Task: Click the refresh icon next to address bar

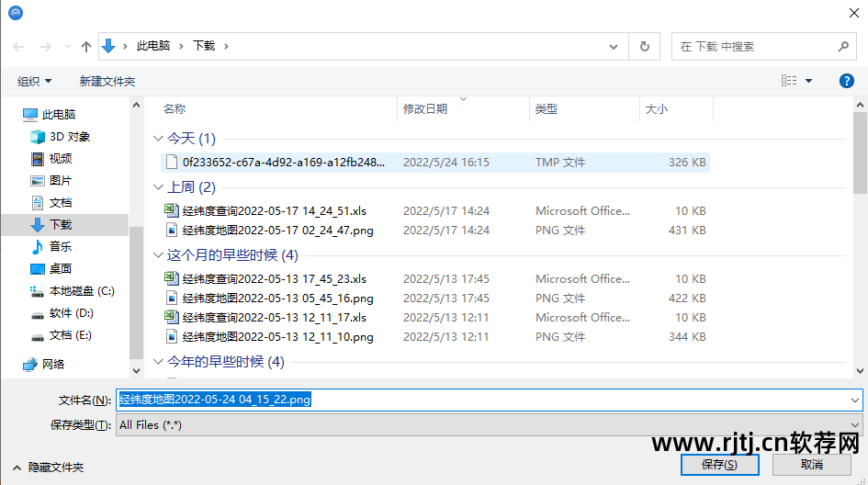Action: (644, 46)
